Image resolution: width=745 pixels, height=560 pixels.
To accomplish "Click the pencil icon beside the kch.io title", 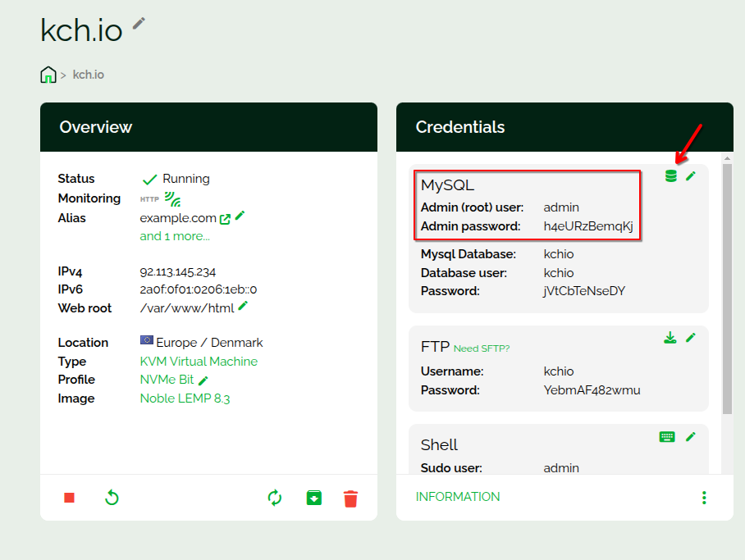I will pyautogui.click(x=139, y=24).
